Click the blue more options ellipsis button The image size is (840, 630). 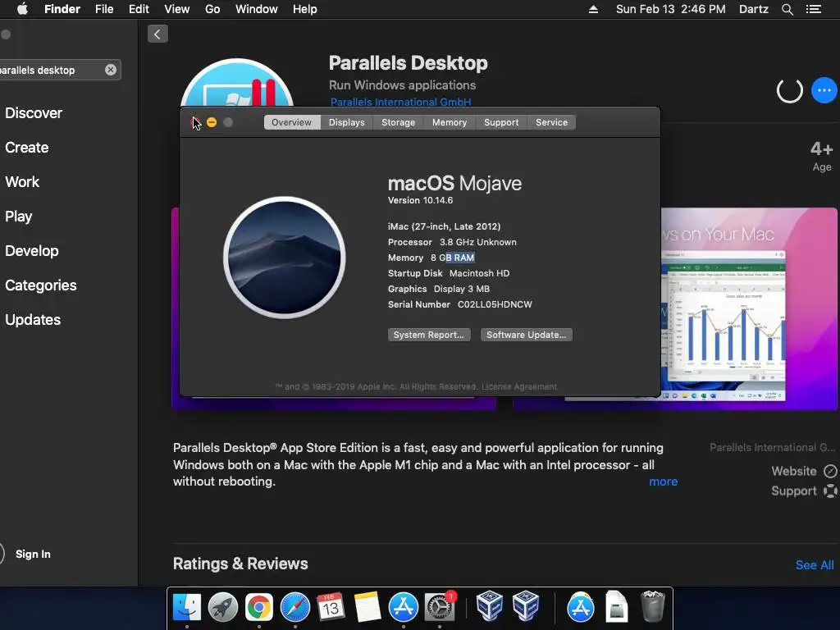pyautogui.click(x=824, y=90)
